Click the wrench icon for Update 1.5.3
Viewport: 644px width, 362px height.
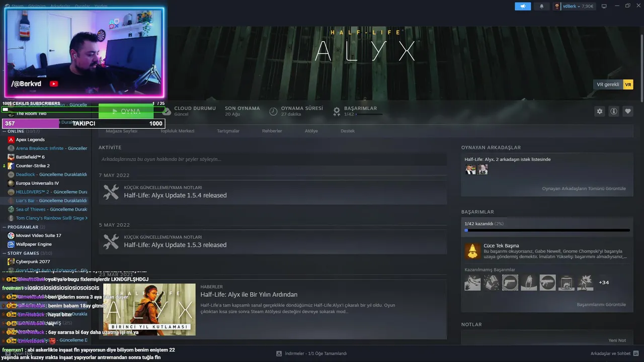click(111, 241)
